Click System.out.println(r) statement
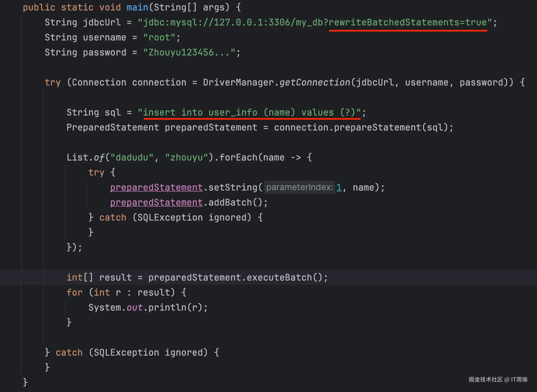The height and width of the screenshot is (392, 537). [148, 307]
